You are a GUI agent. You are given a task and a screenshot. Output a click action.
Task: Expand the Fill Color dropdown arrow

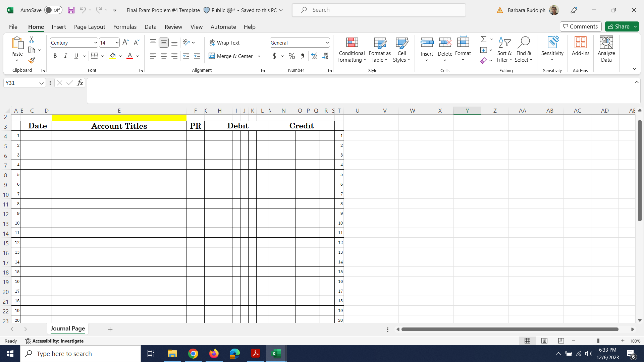121,56
